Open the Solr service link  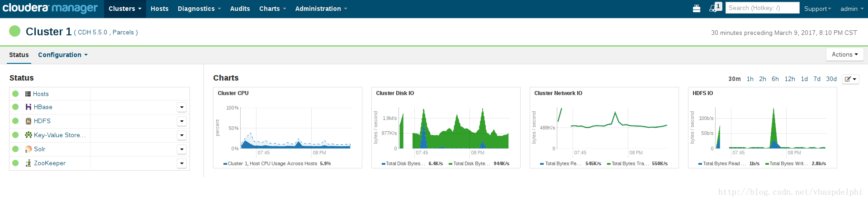[40, 149]
